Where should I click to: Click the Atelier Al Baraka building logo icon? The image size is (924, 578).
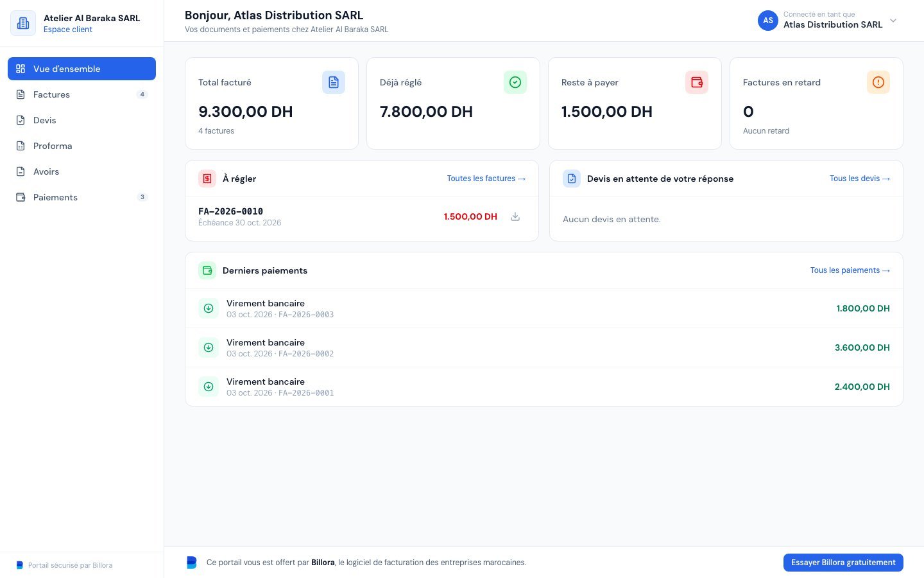(23, 23)
